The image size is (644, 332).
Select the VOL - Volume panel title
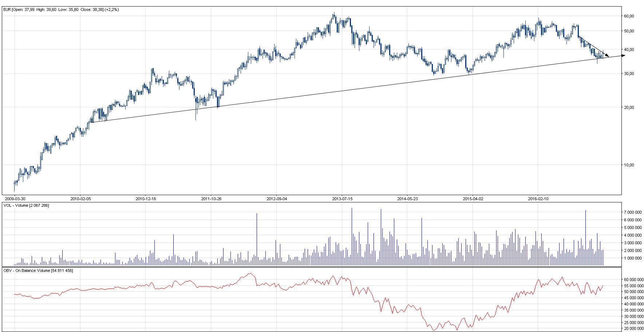tap(26, 205)
